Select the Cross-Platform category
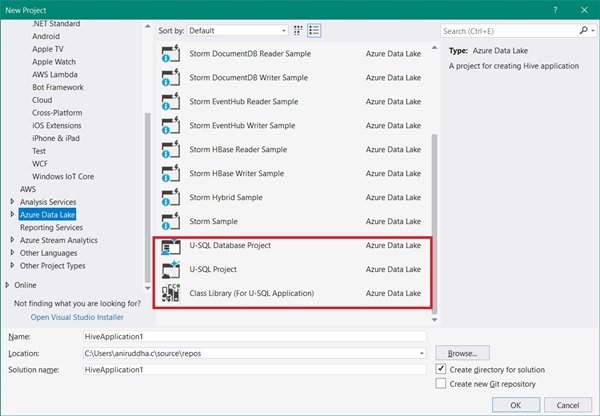600x416 pixels. pyautogui.click(x=57, y=113)
